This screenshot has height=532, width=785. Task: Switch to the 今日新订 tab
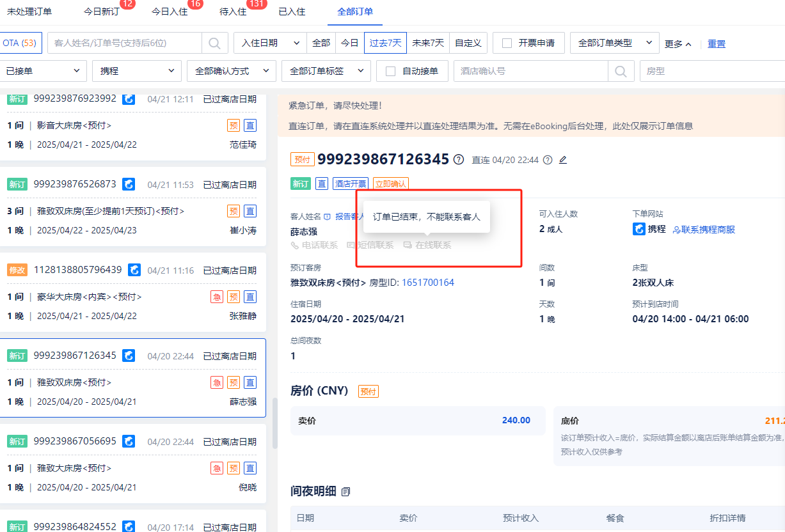pyautogui.click(x=101, y=12)
